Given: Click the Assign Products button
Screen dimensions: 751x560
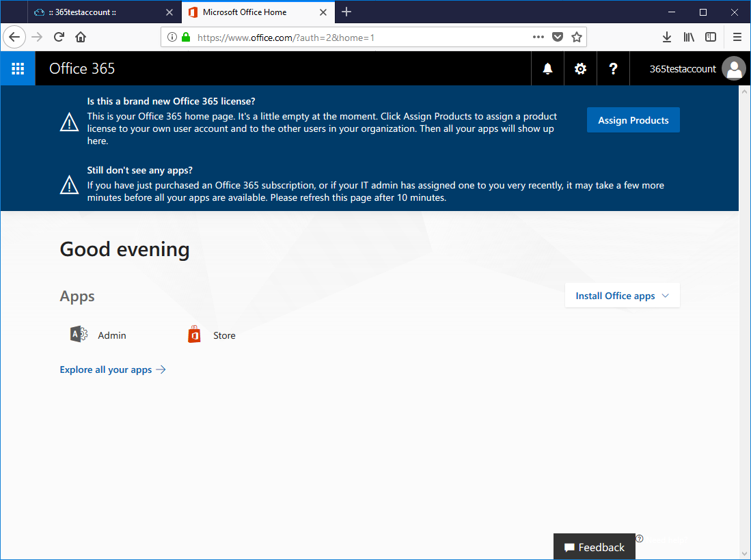Looking at the screenshot, I should tap(633, 120).
